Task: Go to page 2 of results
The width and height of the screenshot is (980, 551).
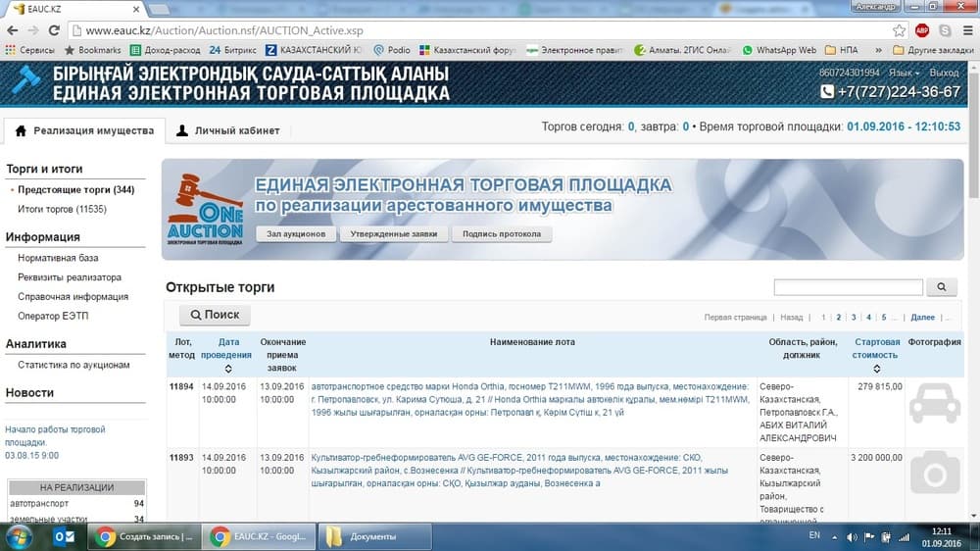Action: (x=838, y=317)
